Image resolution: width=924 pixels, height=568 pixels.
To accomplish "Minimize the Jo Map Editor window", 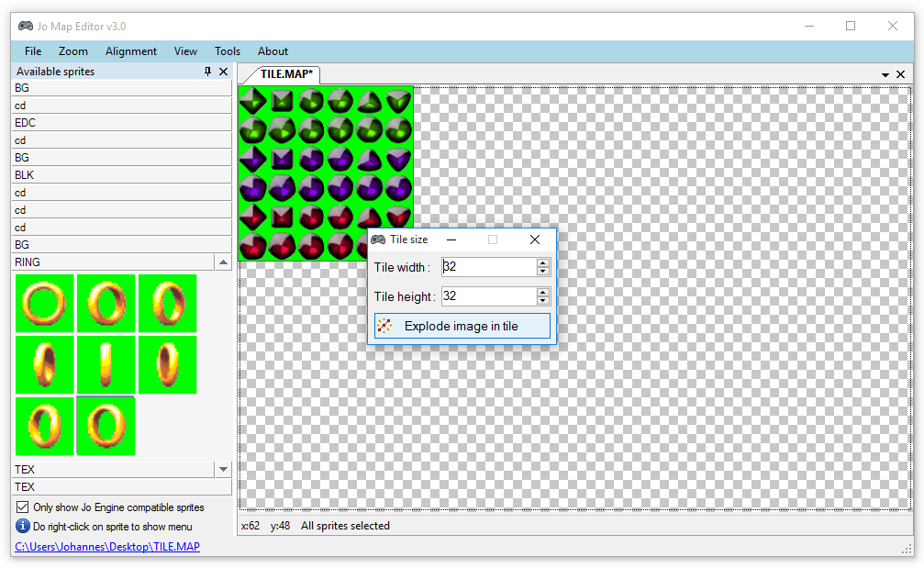I will pyautogui.click(x=809, y=26).
